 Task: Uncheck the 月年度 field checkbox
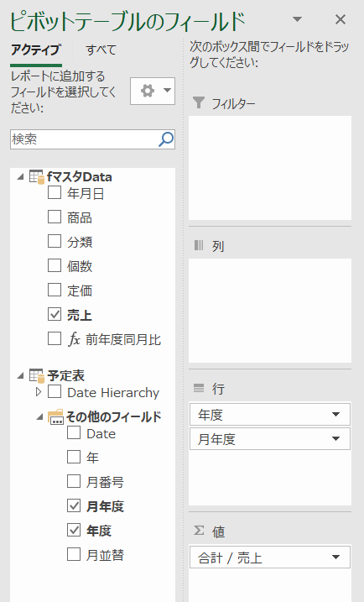(x=74, y=505)
